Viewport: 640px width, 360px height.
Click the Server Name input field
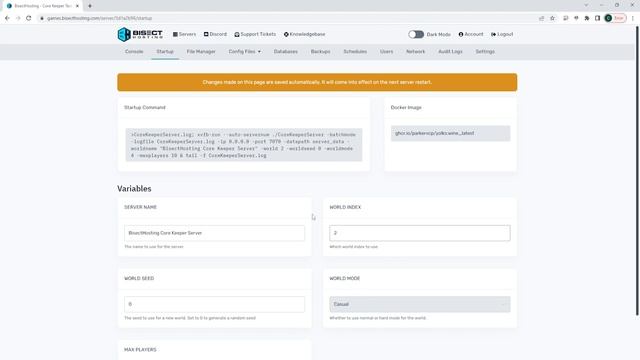coord(214,233)
